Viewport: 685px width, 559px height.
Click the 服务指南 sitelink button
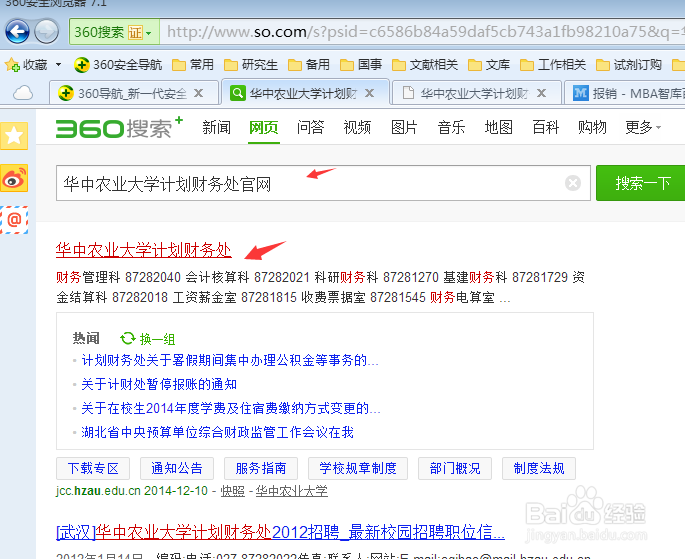point(261,469)
